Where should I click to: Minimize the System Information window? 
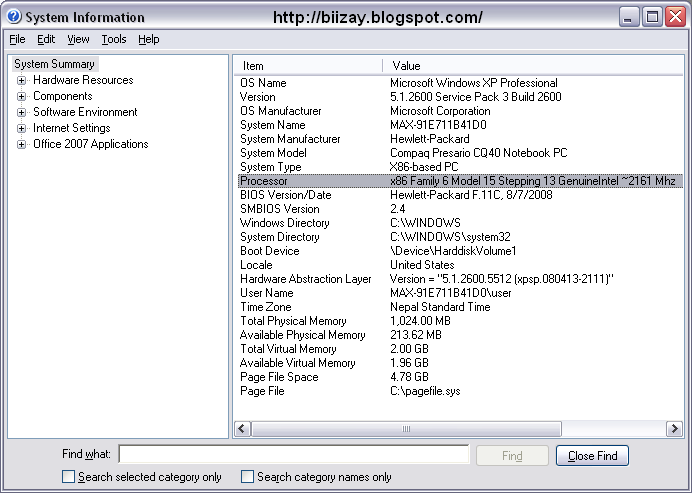point(629,17)
